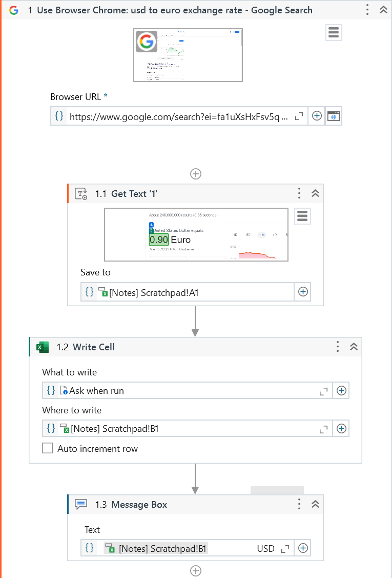
Task: Click plus button next to What to write
Action: (x=341, y=390)
